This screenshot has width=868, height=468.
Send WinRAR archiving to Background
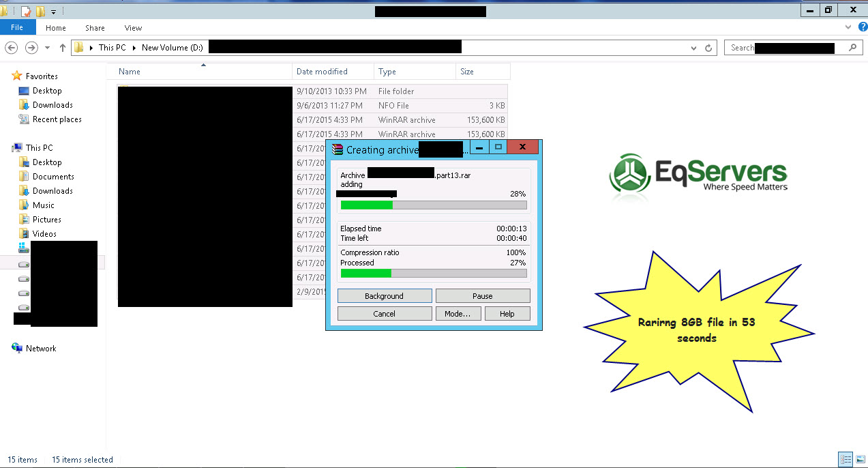384,296
